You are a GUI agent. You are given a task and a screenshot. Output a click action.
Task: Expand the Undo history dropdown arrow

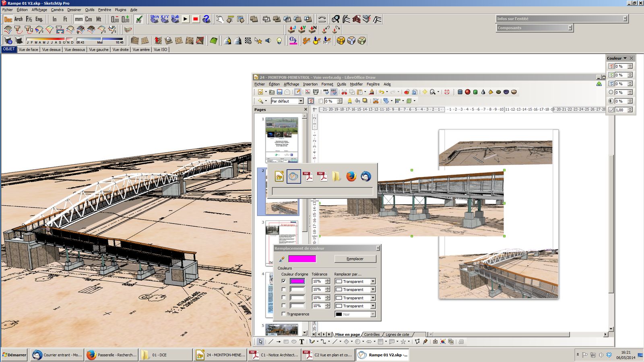tap(387, 92)
